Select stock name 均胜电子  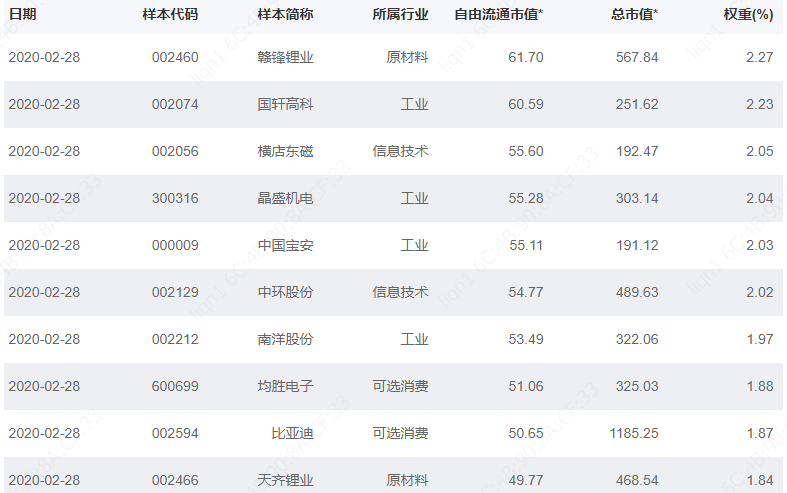point(285,386)
